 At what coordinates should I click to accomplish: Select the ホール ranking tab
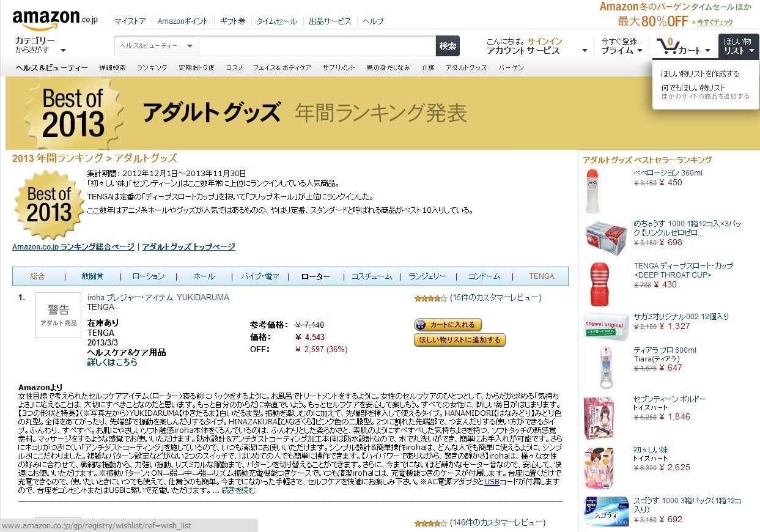204,276
